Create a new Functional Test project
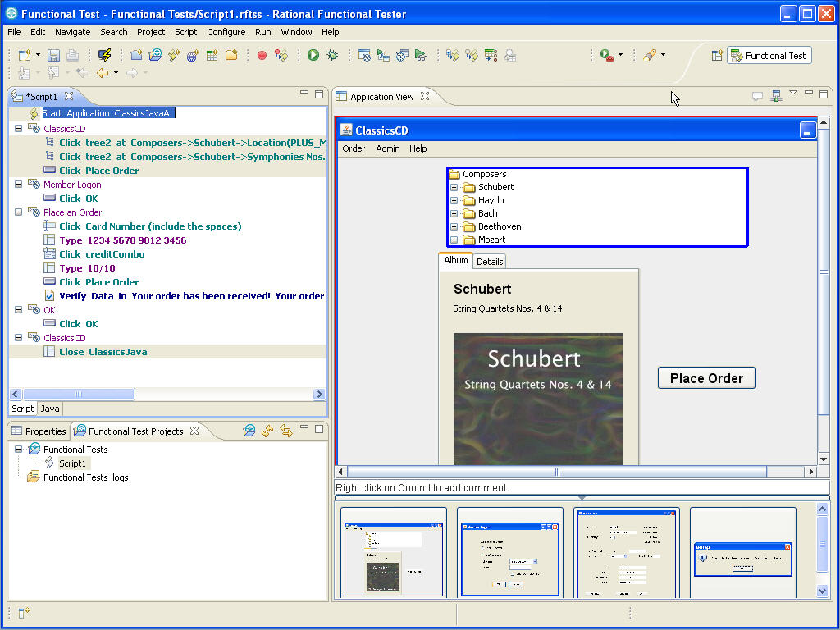840x630 pixels. pos(135,55)
